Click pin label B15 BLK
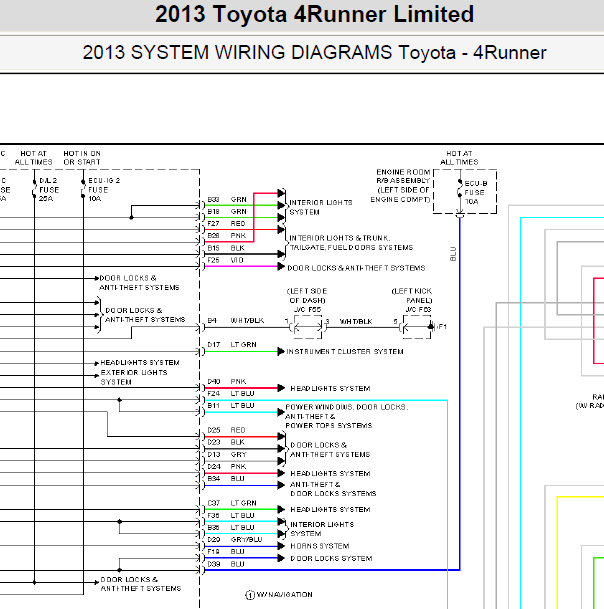The height and width of the screenshot is (609, 604). pos(226,248)
